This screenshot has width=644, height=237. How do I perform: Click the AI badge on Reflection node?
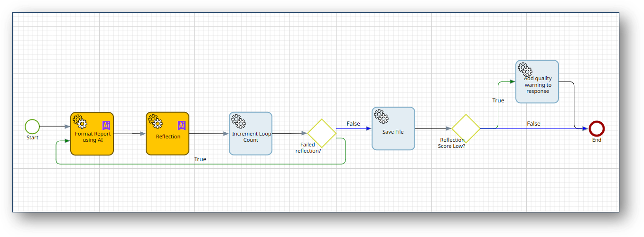click(x=182, y=125)
